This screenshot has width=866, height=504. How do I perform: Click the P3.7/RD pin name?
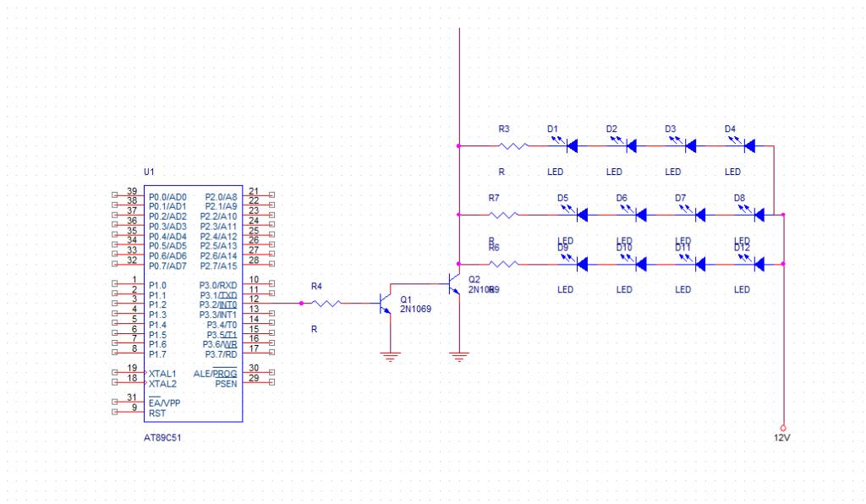221,354
